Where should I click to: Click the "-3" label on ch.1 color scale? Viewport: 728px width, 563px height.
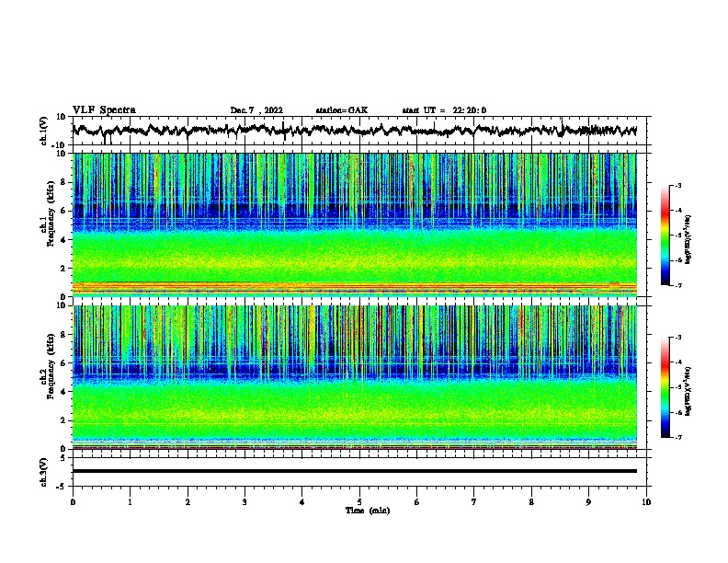pos(678,186)
